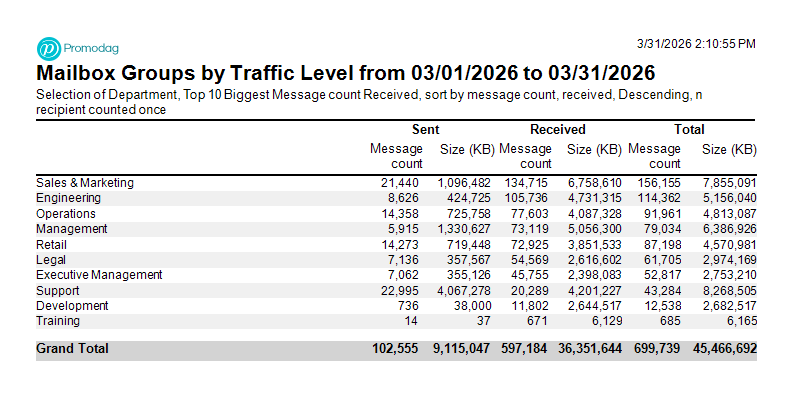Click Retail received size 3,851,533
The width and height of the screenshot is (792, 395).
tap(595, 245)
